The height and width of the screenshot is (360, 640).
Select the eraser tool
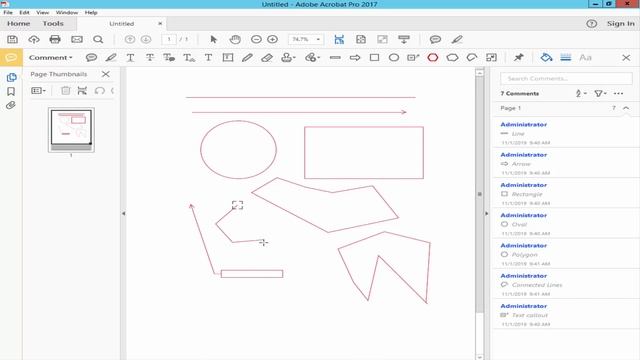[x=267, y=58]
